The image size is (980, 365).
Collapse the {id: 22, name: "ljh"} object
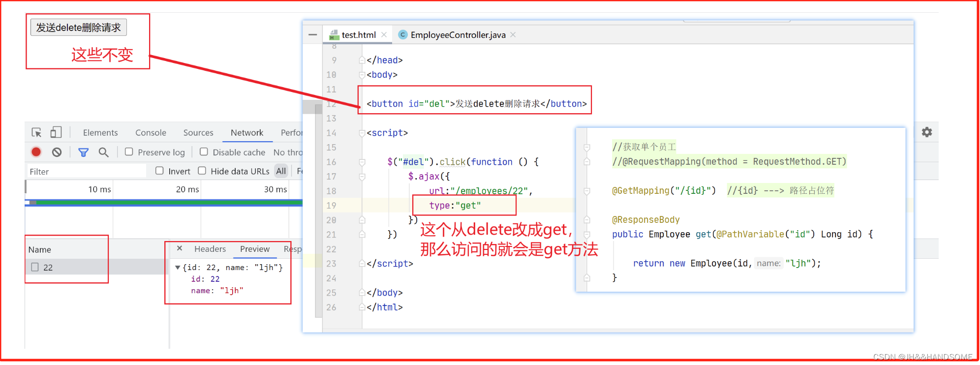178,268
